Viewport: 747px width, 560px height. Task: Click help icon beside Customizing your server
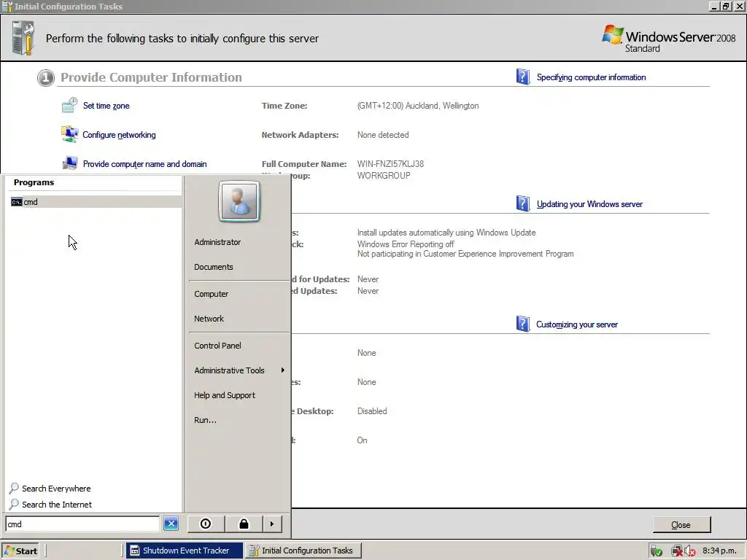pyautogui.click(x=523, y=324)
